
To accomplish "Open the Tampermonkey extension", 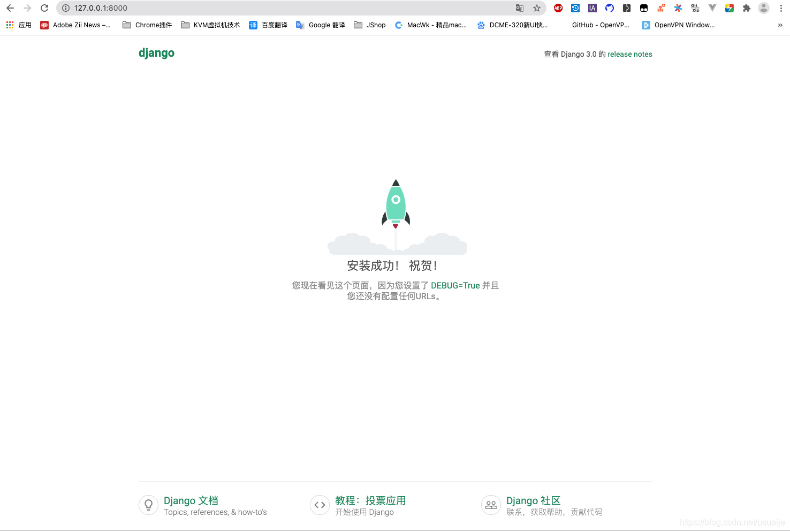I will (x=644, y=8).
